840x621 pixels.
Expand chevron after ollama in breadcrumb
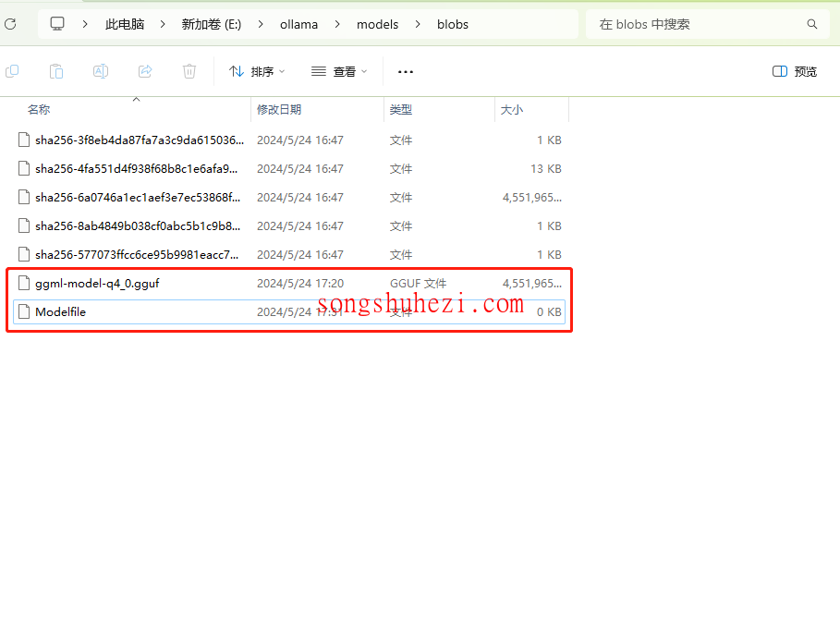click(337, 24)
